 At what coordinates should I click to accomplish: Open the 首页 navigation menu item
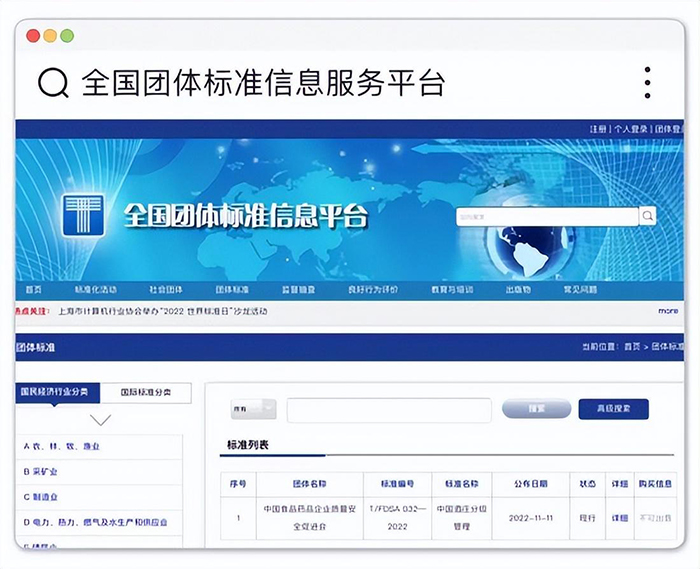click(x=33, y=290)
